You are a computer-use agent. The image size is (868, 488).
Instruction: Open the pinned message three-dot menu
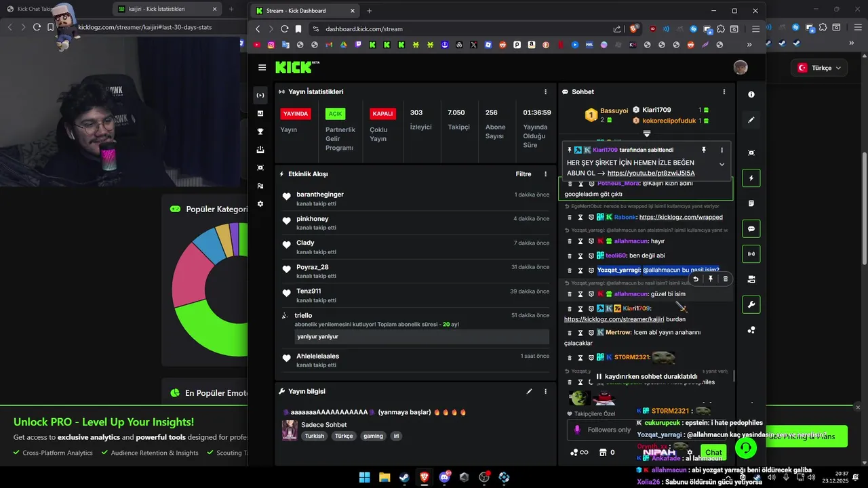[x=722, y=150]
